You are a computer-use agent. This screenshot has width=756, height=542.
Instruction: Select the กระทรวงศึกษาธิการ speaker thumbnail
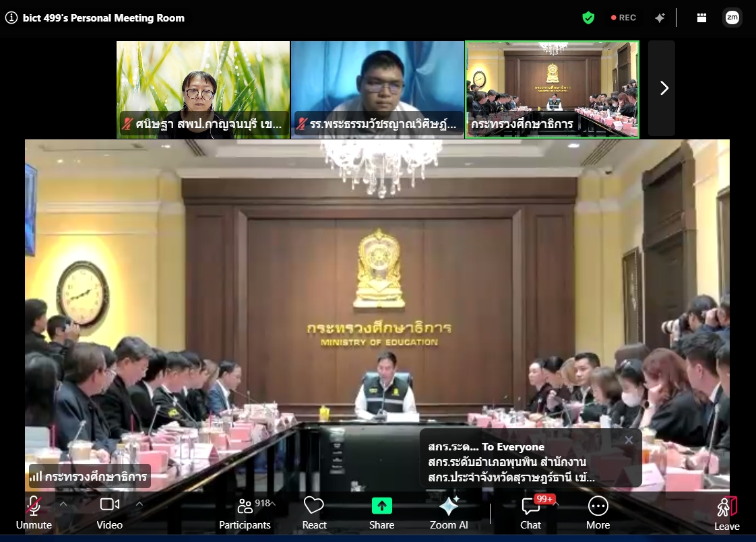(x=552, y=90)
